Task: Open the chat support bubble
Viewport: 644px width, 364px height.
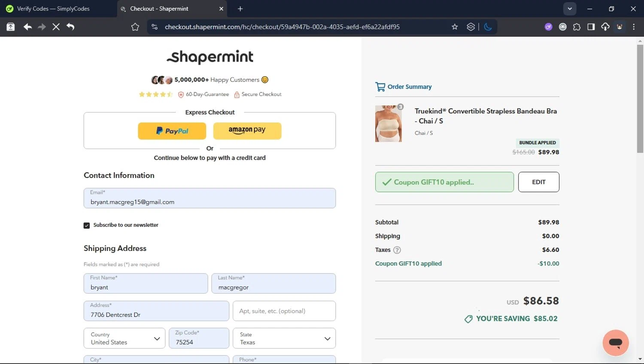Action: tap(616, 343)
